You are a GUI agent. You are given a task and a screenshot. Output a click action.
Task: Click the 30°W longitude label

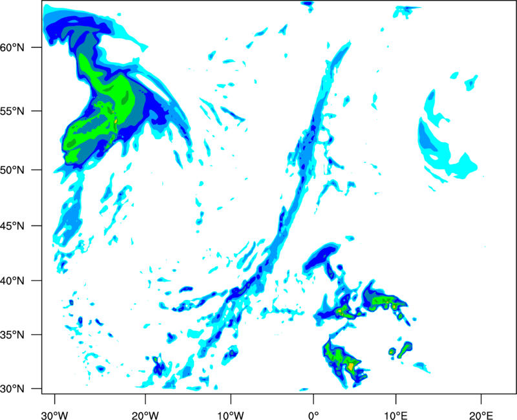pos(54,415)
